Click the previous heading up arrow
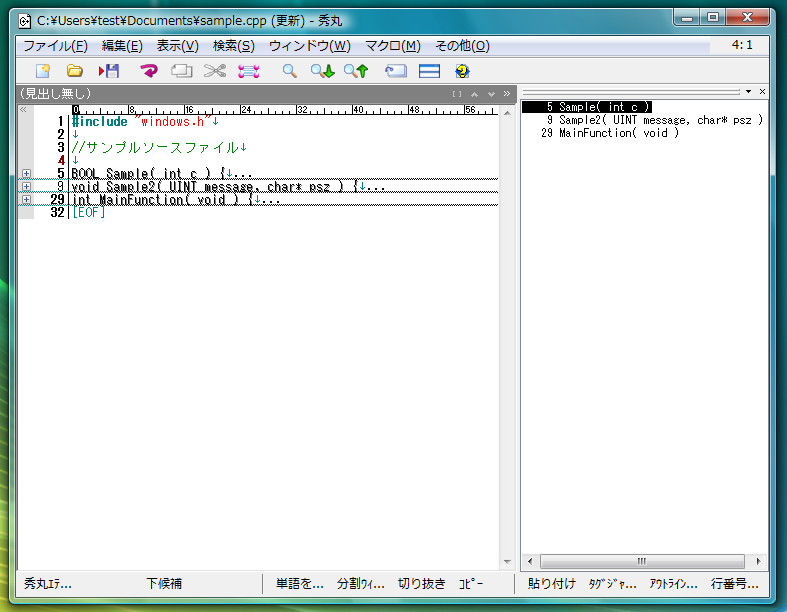Image resolution: width=787 pixels, height=612 pixels. [474, 94]
